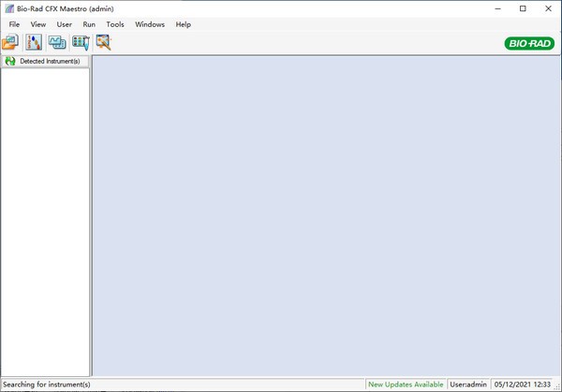The image size is (562, 392).
Task: Click the Open data file folder icon
Action: 10,41
